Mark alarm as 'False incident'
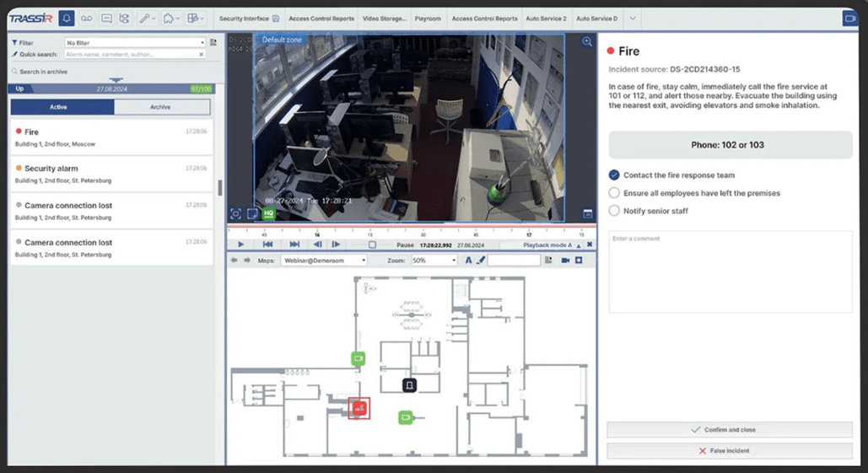This screenshot has height=473, width=868. (730, 451)
